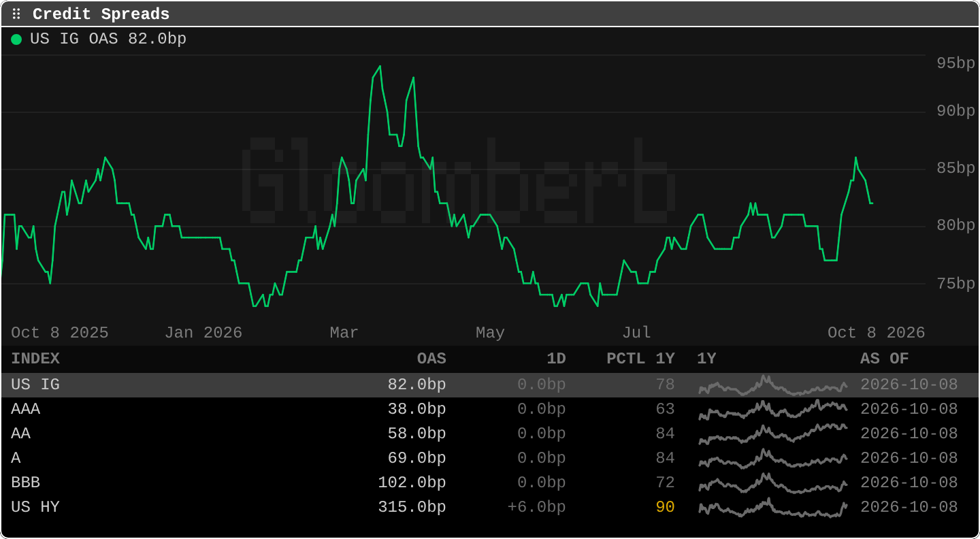Open the BBB 1Y sparkline
Screen dimensions: 980x539
tap(773, 483)
